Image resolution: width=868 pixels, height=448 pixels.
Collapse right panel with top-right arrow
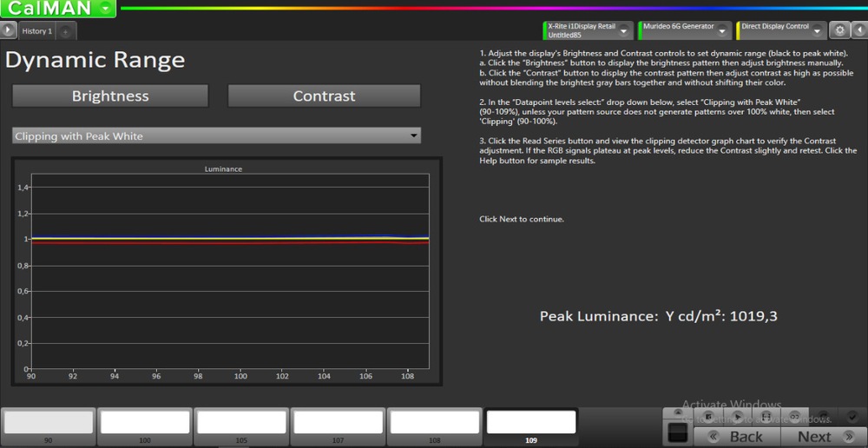[x=859, y=30]
